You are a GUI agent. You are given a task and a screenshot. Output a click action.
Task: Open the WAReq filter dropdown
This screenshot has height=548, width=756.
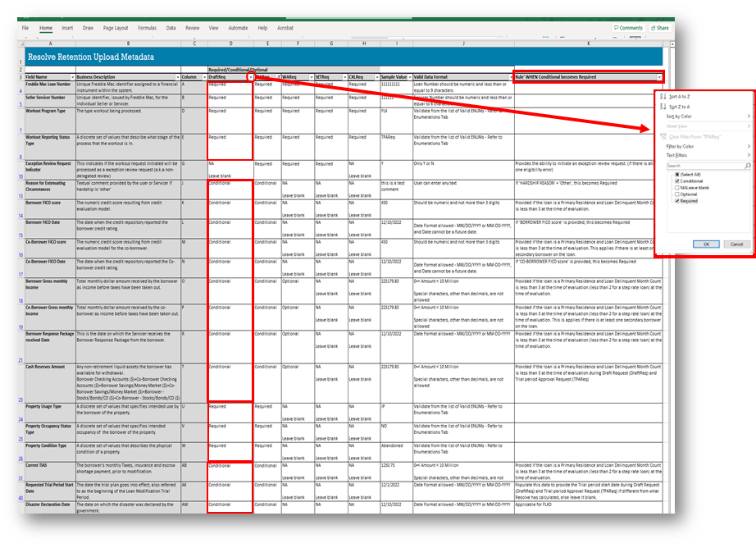click(x=311, y=77)
